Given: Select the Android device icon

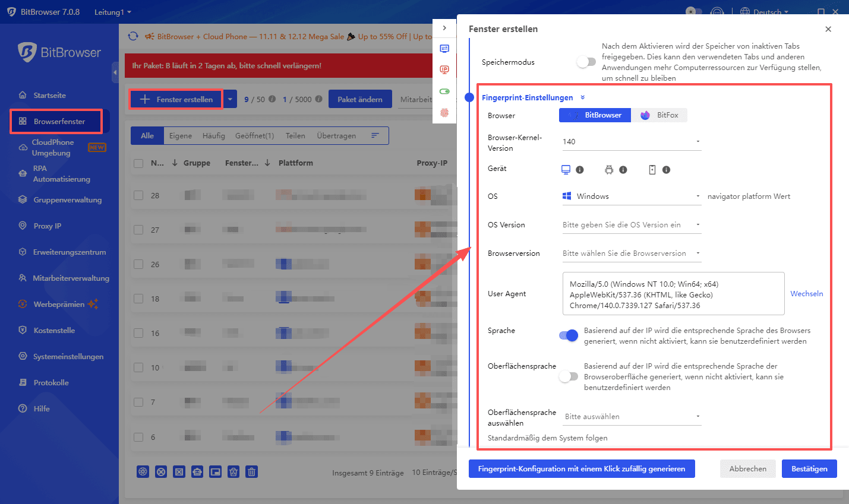Looking at the screenshot, I should coord(609,170).
